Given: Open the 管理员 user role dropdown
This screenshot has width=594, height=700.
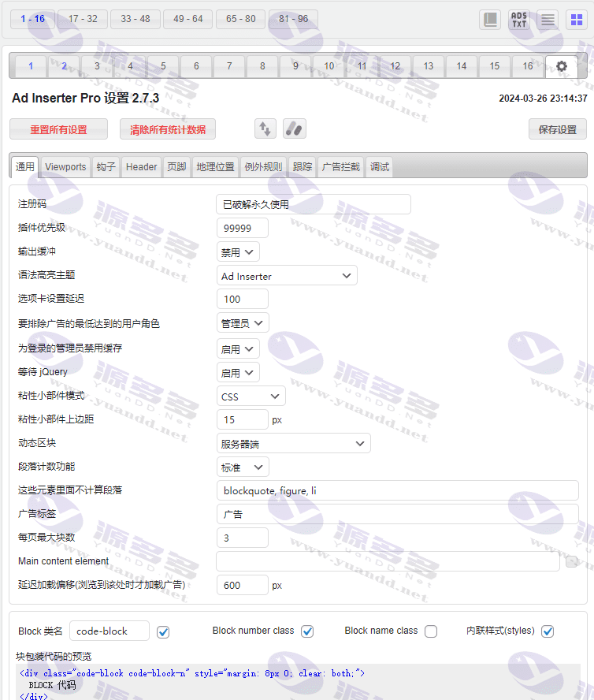Looking at the screenshot, I should pyautogui.click(x=243, y=322).
